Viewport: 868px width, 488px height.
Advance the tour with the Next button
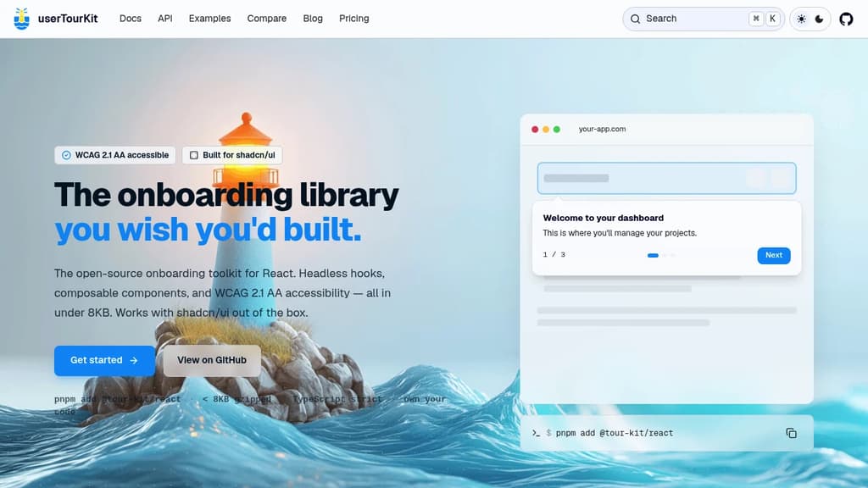773,254
